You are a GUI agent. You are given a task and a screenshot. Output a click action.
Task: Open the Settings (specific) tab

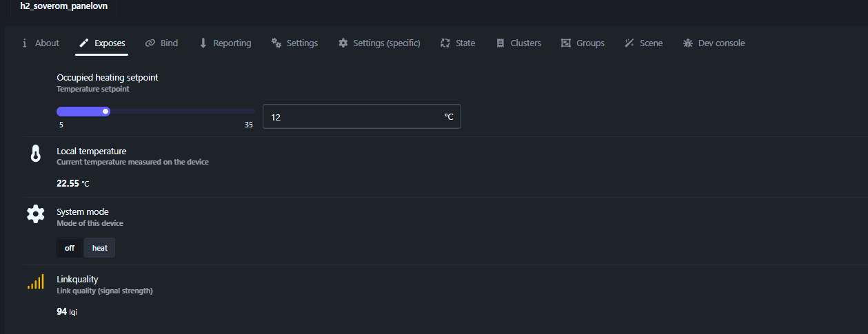379,43
